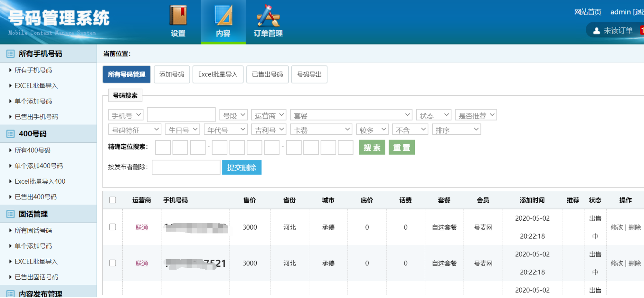644x298 pixels.
Task: Click the 内容发布管理 section list icon
Action: pyautogui.click(x=11, y=293)
